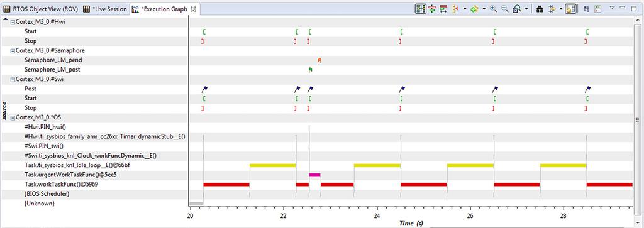
Task: Select the {Unknown} row
Action: tap(40, 204)
